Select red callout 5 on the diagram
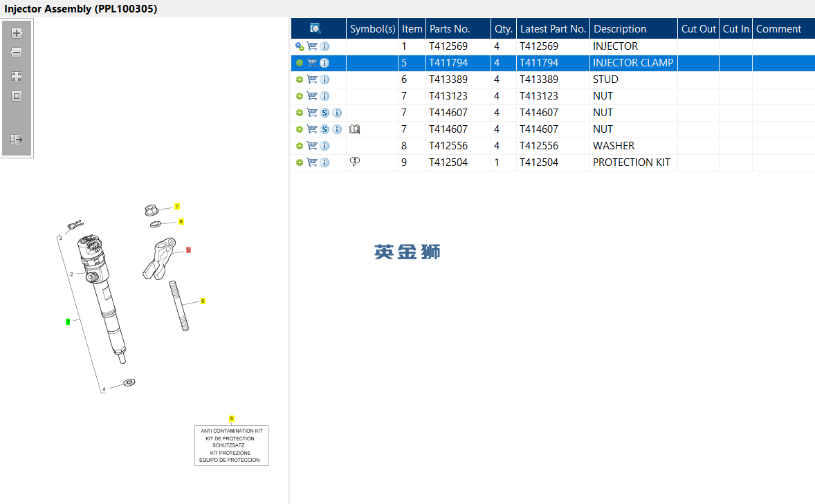815x504 pixels. tap(188, 250)
